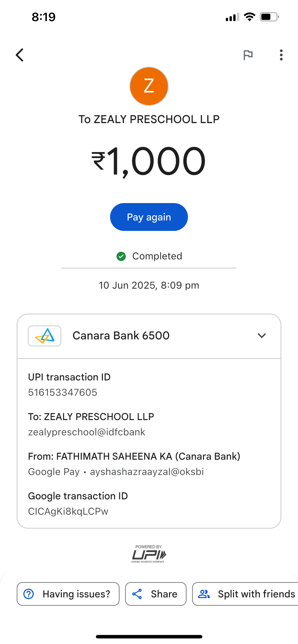
Task: Tap the To ZEALY PRESCHOOL LLP heading
Action: (149, 119)
